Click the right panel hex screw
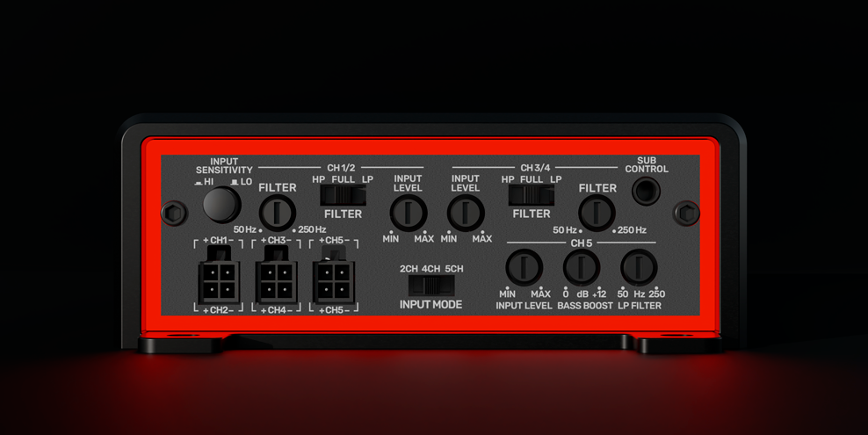The image size is (868, 435). pyautogui.click(x=686, y=213)
